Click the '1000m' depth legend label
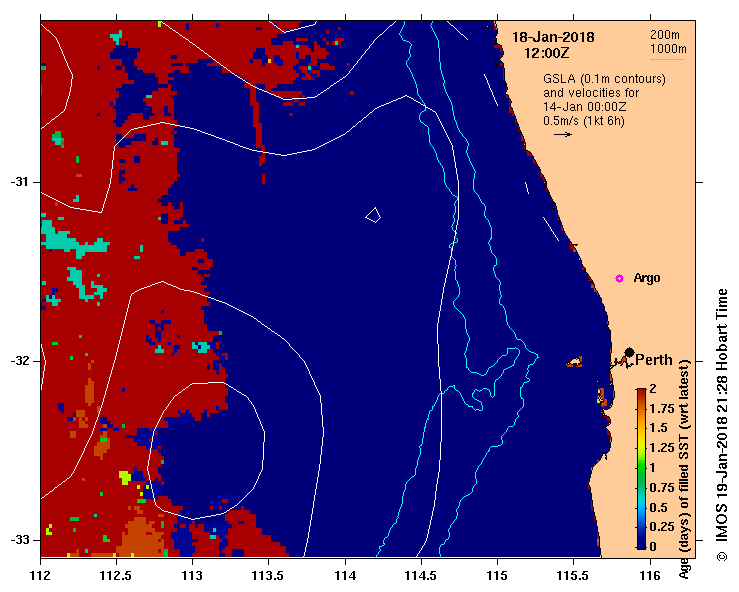The height and width of the screenshot is (592, 739). pyautogui.click(x=668, y=49)
